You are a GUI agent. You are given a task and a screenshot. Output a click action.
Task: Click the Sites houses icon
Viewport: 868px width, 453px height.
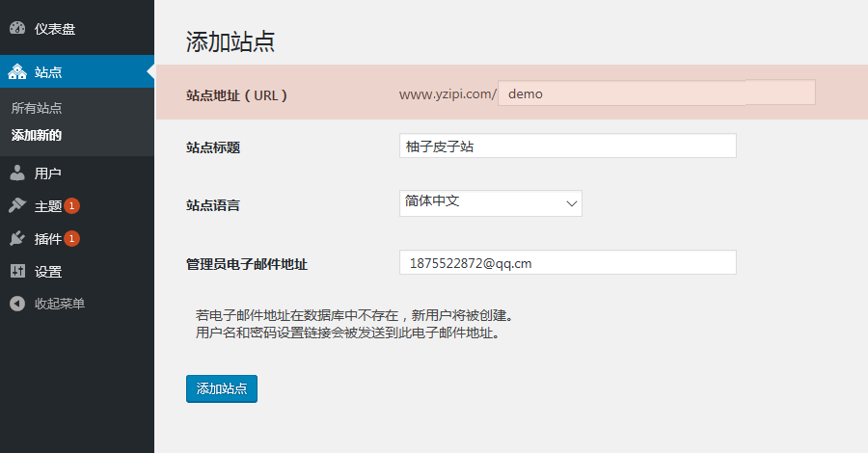[x=17, y=72]
